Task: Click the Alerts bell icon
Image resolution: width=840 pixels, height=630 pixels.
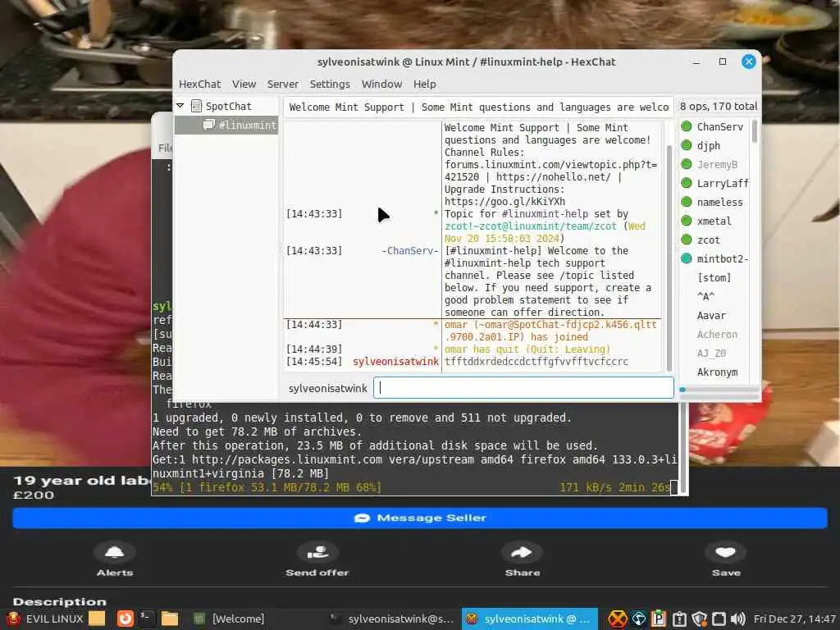Action: 115,552
